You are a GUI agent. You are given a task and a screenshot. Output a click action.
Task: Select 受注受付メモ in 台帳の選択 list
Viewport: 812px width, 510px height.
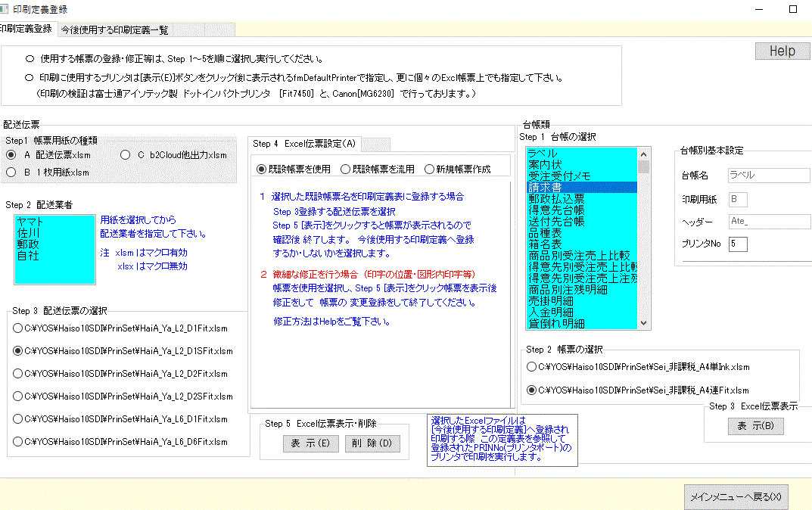pos(581,176)
